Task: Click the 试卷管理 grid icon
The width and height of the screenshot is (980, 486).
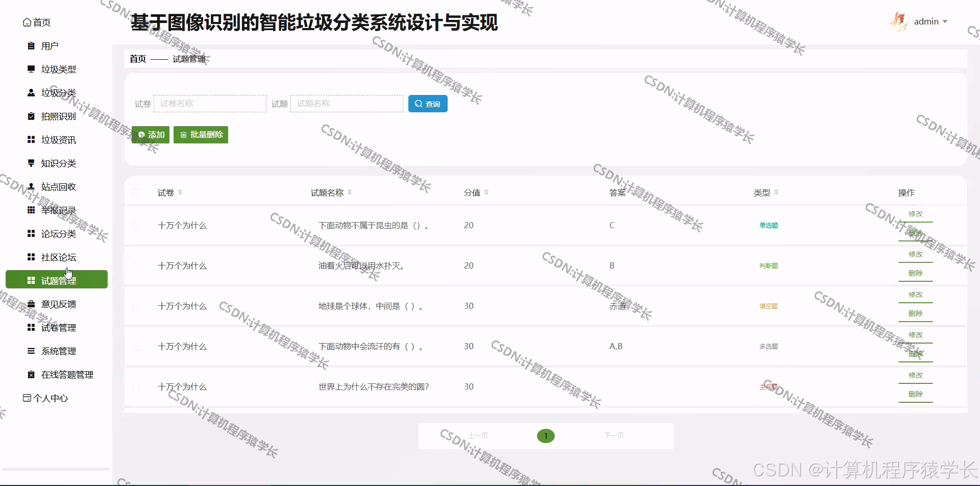Action: (x=31, y=327)
